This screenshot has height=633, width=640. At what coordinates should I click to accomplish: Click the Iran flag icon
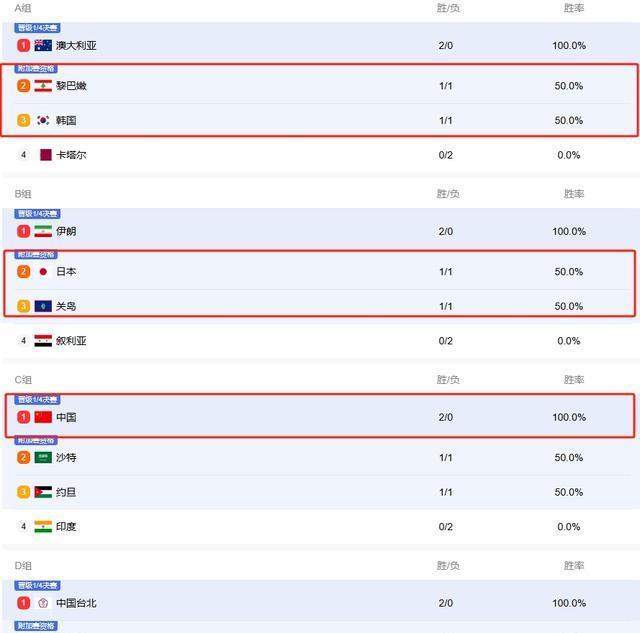coord(43,231)
